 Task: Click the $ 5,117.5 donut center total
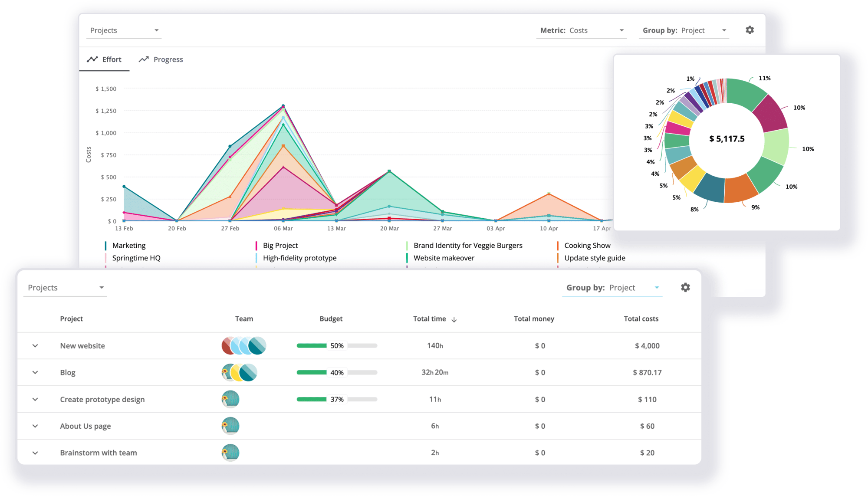[x=727, y=139]
